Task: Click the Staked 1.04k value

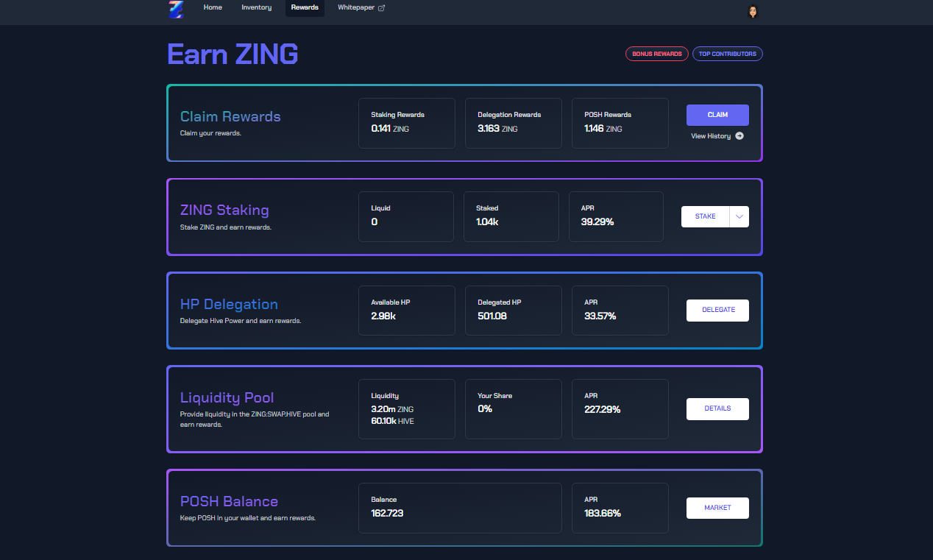Action: tap(487, 221)
